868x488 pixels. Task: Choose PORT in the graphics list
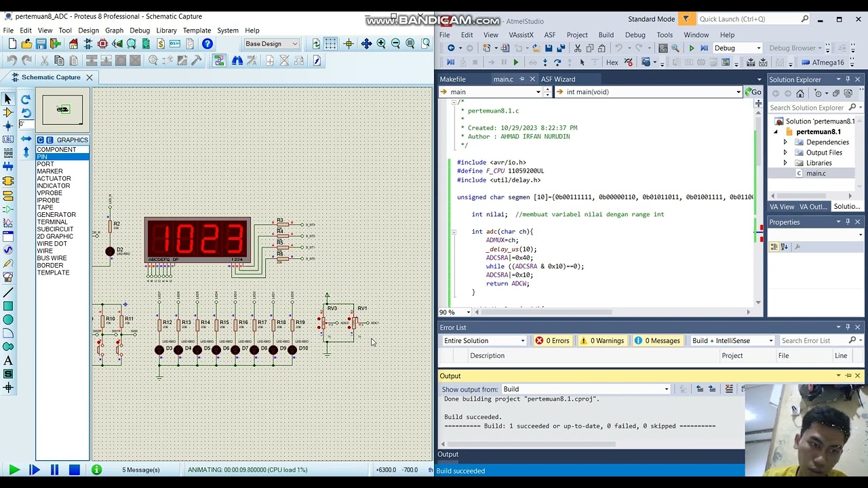point(45,164)
